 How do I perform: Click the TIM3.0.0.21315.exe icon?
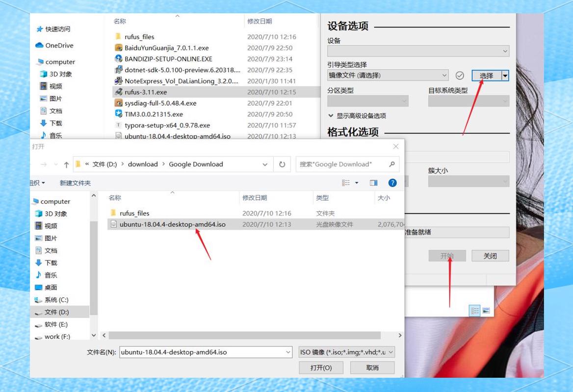point(118,114)
